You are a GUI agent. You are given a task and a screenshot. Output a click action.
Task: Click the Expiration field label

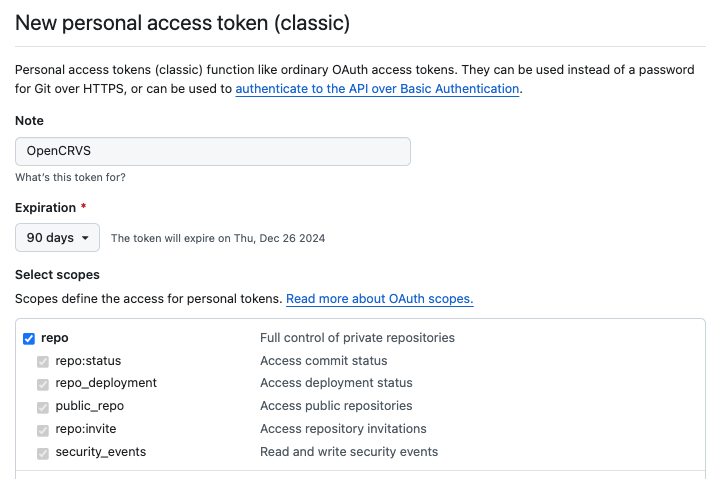point(45,208)
